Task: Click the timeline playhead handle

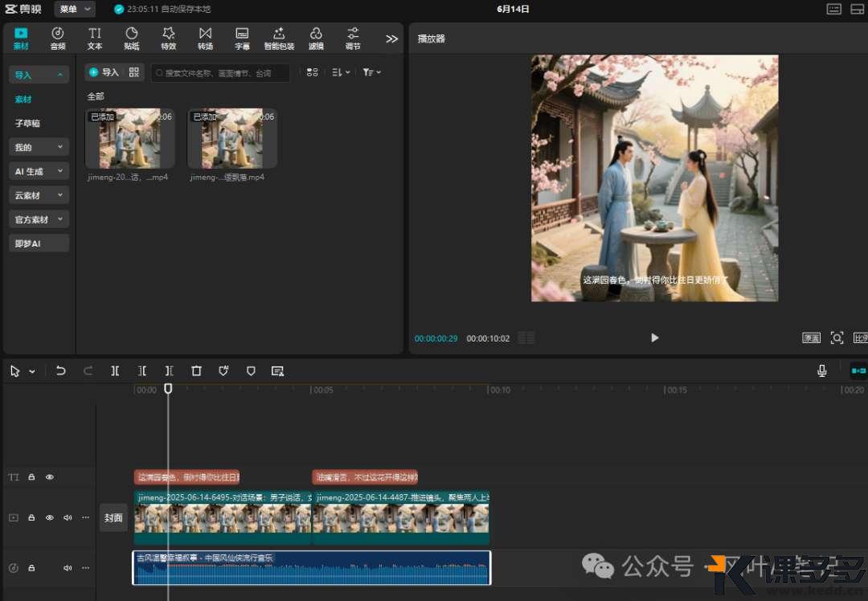Action: [x=168, y=388]
